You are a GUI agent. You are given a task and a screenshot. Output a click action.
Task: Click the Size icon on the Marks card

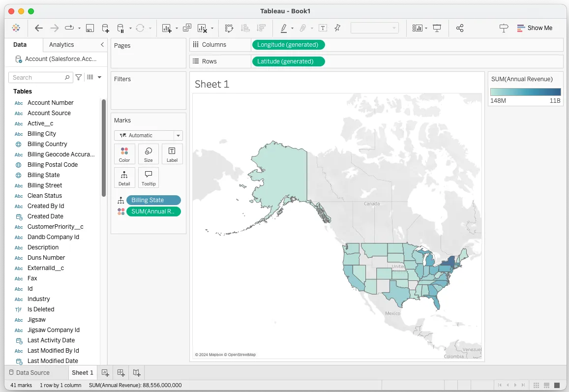coord(149,154)
